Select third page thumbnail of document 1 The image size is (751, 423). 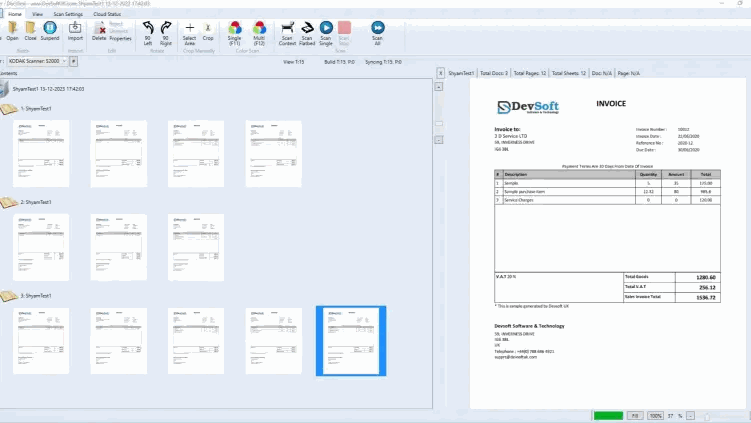click(196, 153)
